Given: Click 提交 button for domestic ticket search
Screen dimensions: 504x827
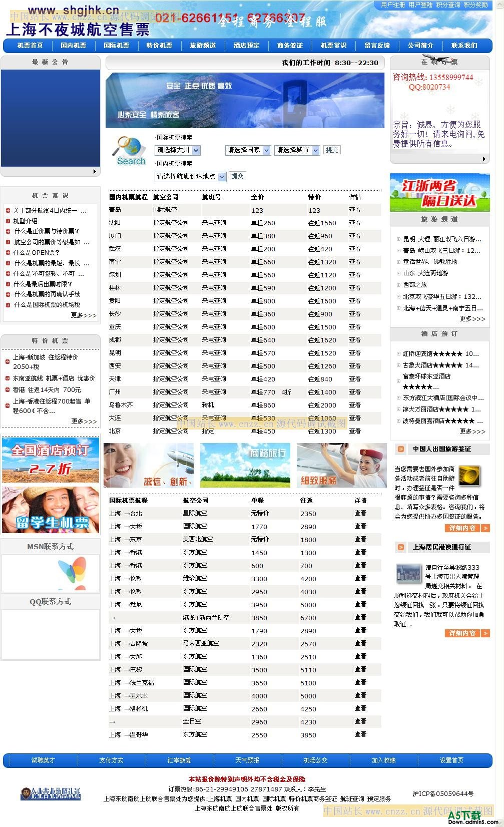Looking at the screenshot, I should (x=237, y=176).
